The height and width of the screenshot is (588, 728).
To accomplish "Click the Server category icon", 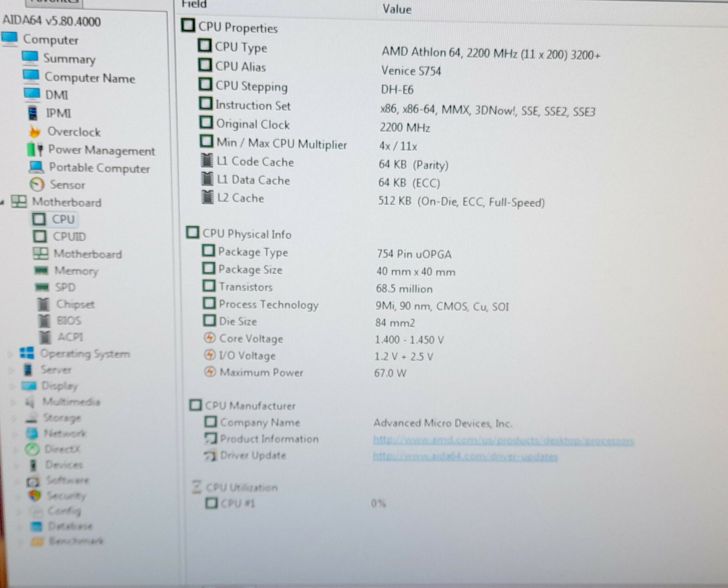I will (x=28, y=369).
